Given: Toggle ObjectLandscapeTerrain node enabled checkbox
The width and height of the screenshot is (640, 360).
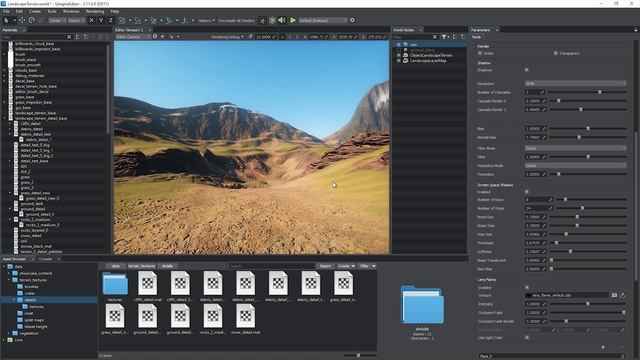Looking at the screenshot, I should point(399,55).
